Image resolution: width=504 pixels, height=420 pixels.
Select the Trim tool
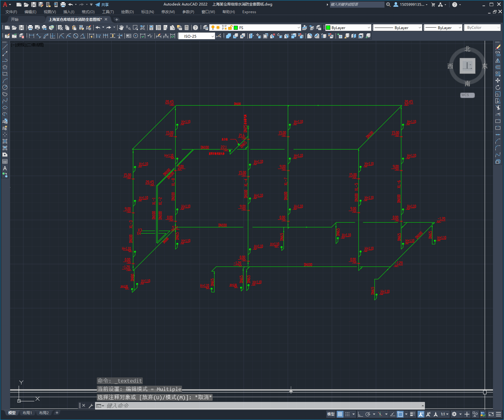point(498,108)
